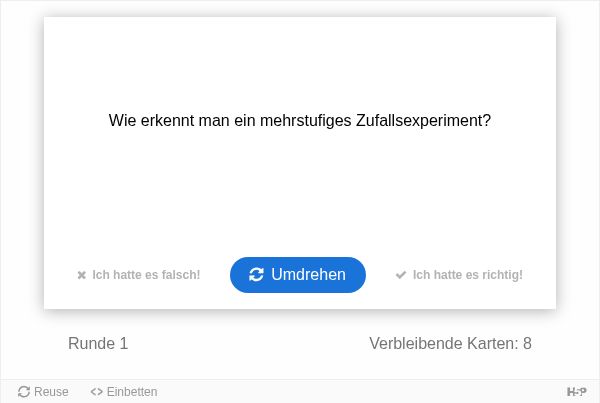This screenshot has width=600, height=403.
Task: Mark card as 'Ich hatte es richtig!'
Action: pyautogui.click(x=459, y=275)
